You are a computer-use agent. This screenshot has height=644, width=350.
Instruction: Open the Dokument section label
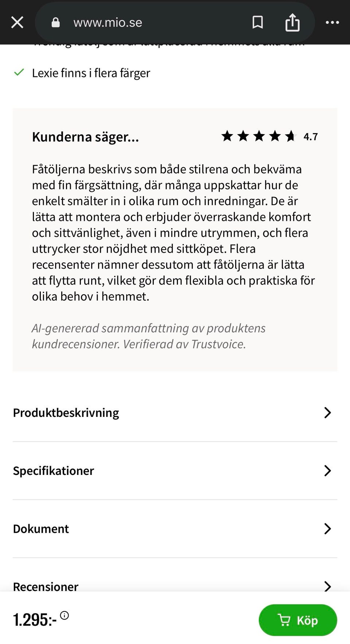pos(41,528)
